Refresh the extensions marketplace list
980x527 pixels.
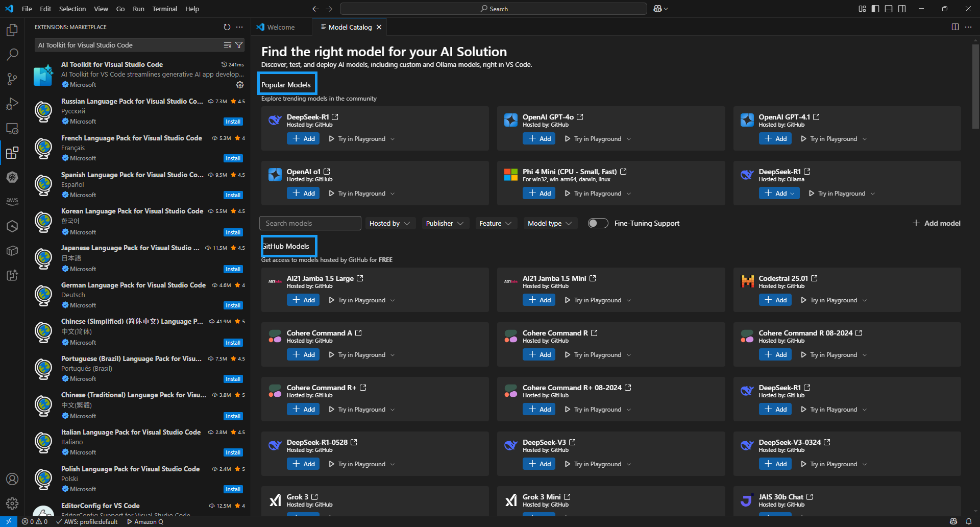point(227,27)
